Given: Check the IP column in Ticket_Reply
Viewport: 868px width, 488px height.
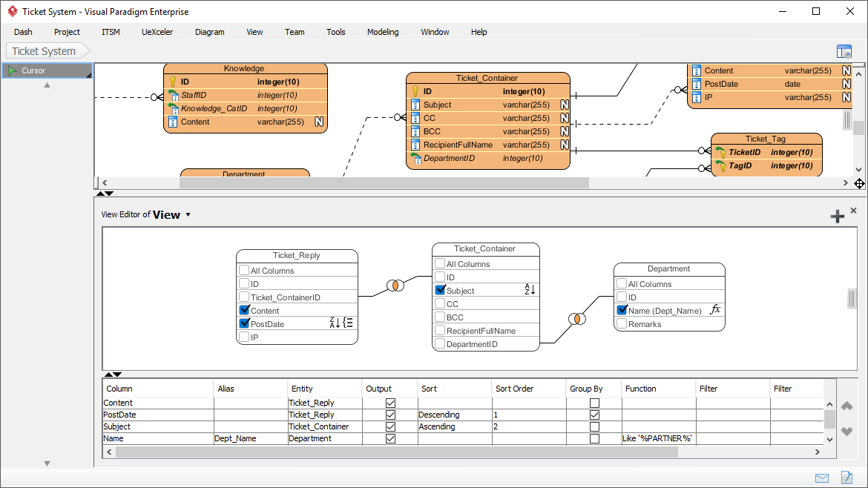Looking at the screenshot, I should [x=244, y=337].
